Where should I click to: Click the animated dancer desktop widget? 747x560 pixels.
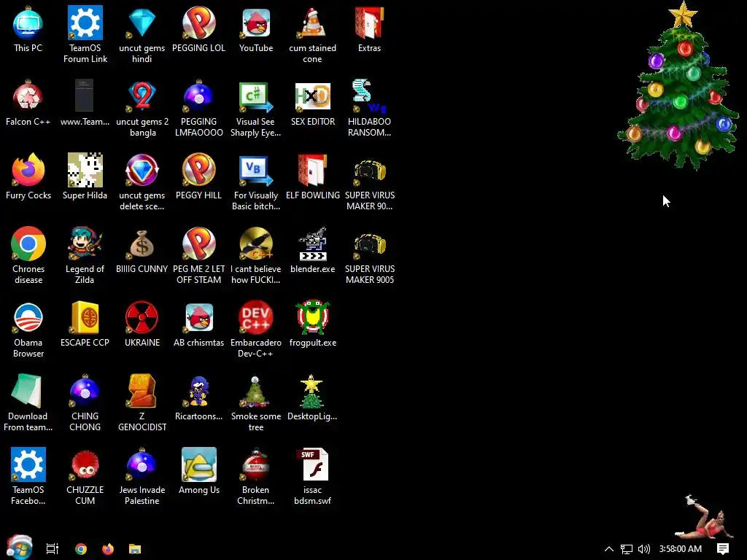coord(703,518)
